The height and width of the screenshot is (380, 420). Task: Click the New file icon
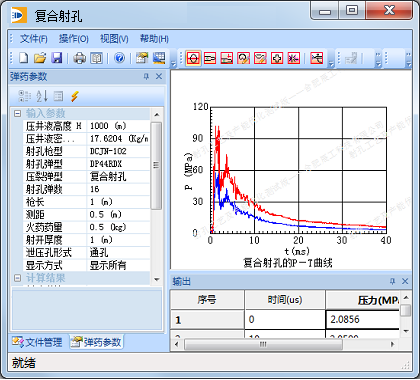tap(23, 58)
